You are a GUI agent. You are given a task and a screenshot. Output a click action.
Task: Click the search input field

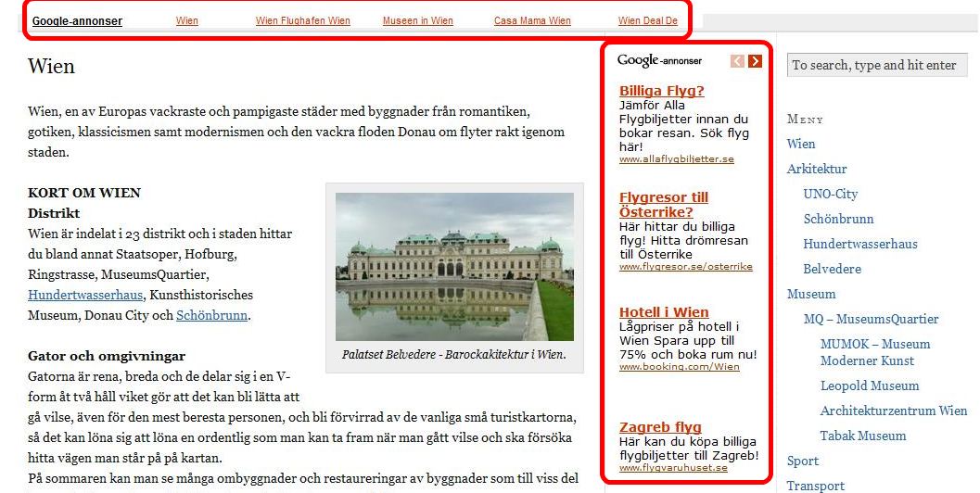click(877, 65)
